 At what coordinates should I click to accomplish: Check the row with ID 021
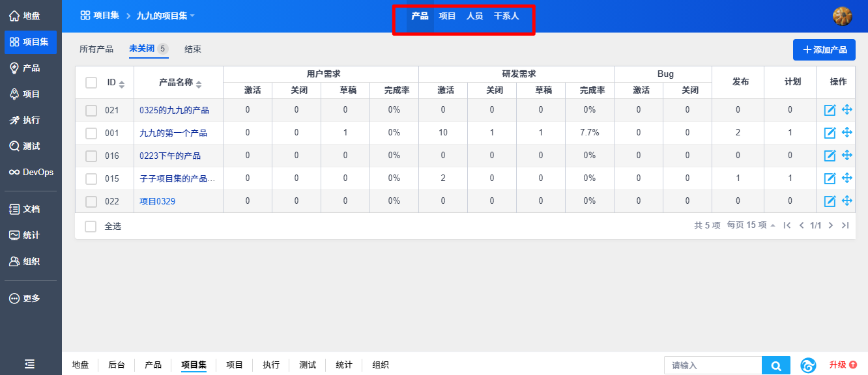click(91, 111)
